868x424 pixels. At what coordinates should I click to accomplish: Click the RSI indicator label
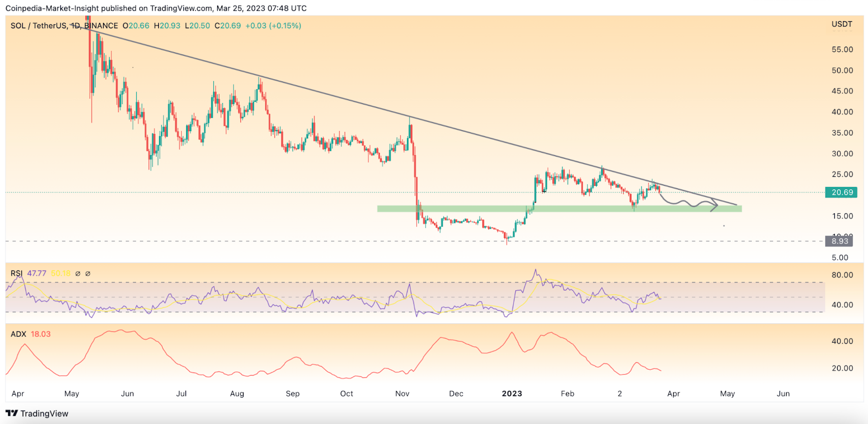(x=16, y=273)
